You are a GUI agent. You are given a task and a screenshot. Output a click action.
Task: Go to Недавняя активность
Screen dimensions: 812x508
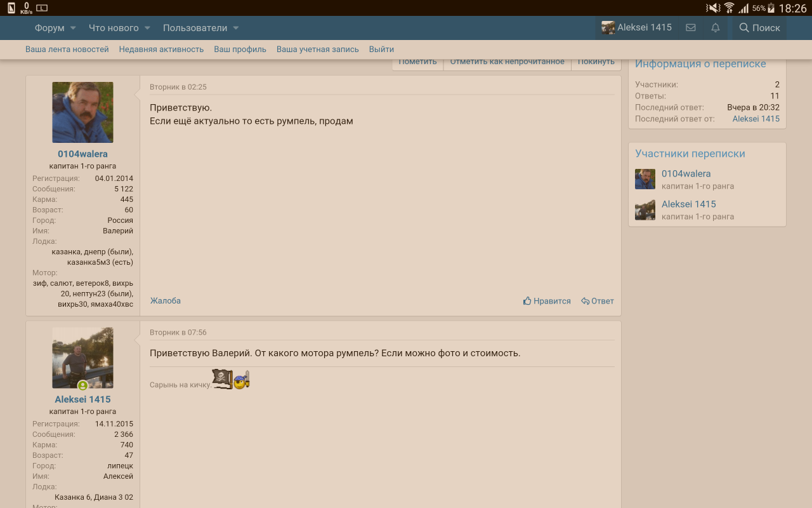pos(161,49)
